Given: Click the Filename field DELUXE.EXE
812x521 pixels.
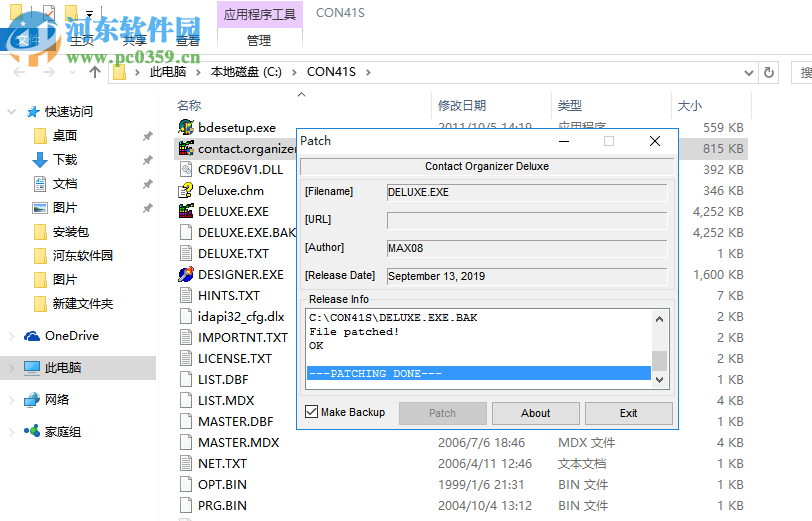Looking at the screenshot, I should tap(527, 192).
